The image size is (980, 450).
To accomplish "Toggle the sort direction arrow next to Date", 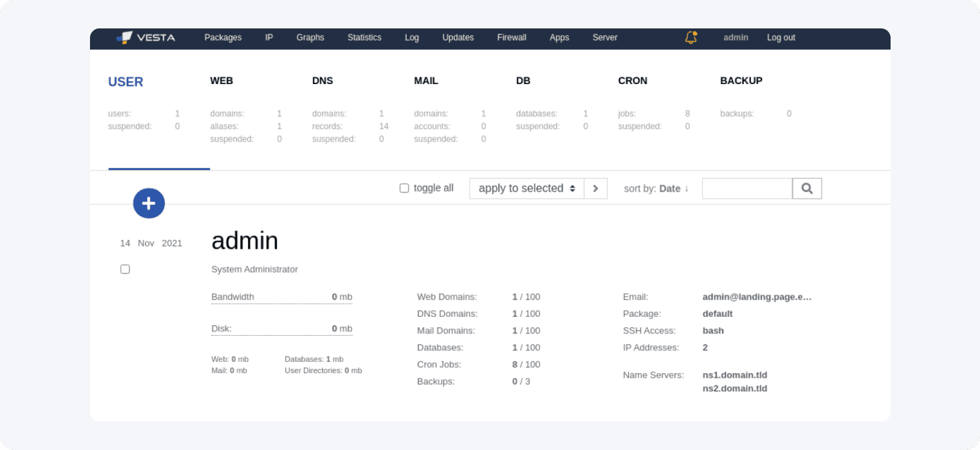I will (x=687, y=188).
